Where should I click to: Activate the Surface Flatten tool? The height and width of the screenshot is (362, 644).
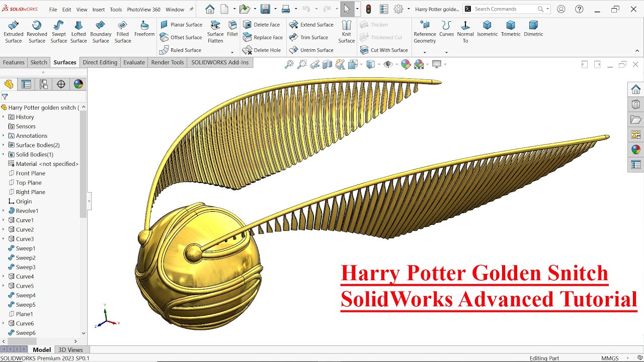215,32
